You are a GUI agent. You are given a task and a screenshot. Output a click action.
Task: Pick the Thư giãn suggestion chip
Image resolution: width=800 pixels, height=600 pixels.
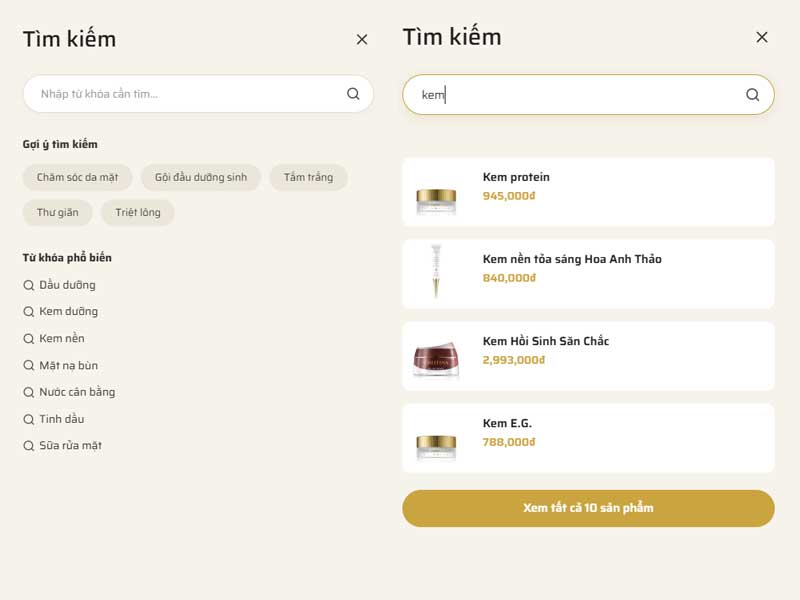(58, 212)
